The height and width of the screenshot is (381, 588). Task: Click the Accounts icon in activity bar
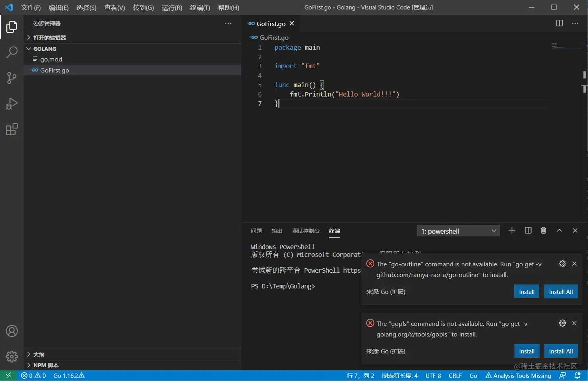[x=12, y=331]
